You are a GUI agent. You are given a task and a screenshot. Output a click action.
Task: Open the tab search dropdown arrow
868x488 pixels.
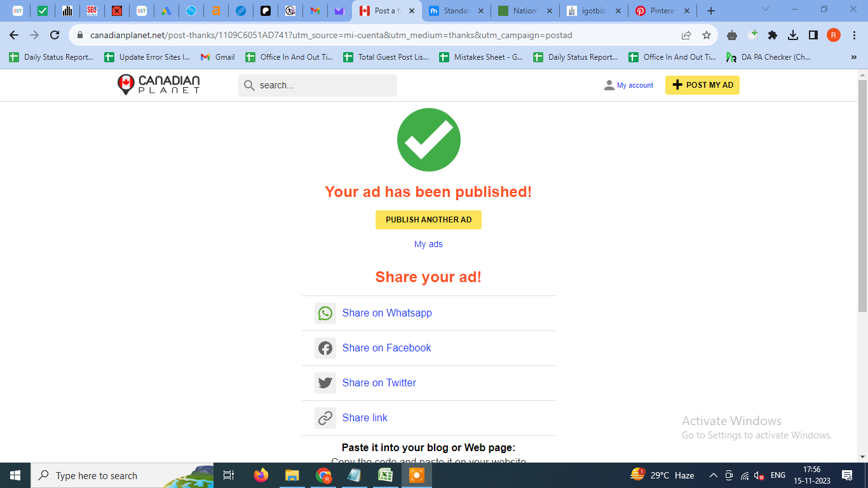pos(765,10)
